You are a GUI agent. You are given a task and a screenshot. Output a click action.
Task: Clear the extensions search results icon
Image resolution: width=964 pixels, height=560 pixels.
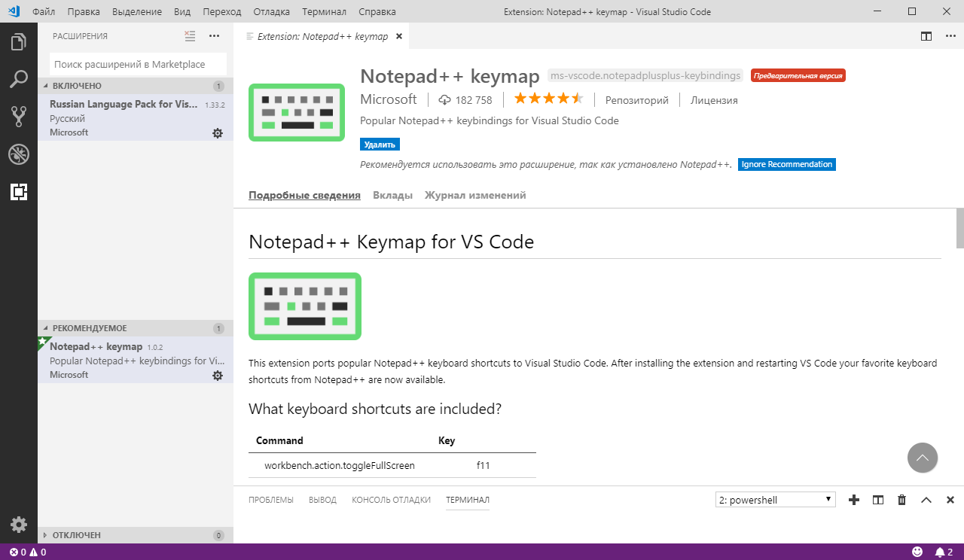coord(190,36)
